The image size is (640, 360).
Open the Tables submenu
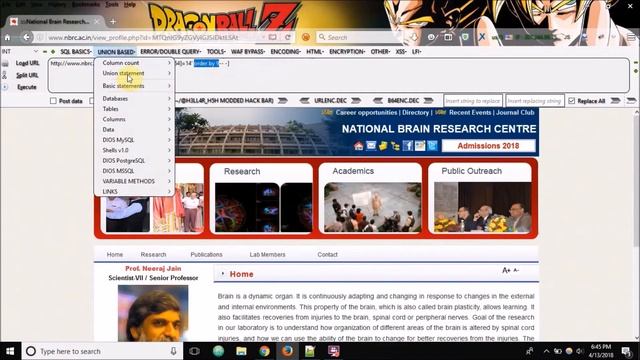coord(135,109)
